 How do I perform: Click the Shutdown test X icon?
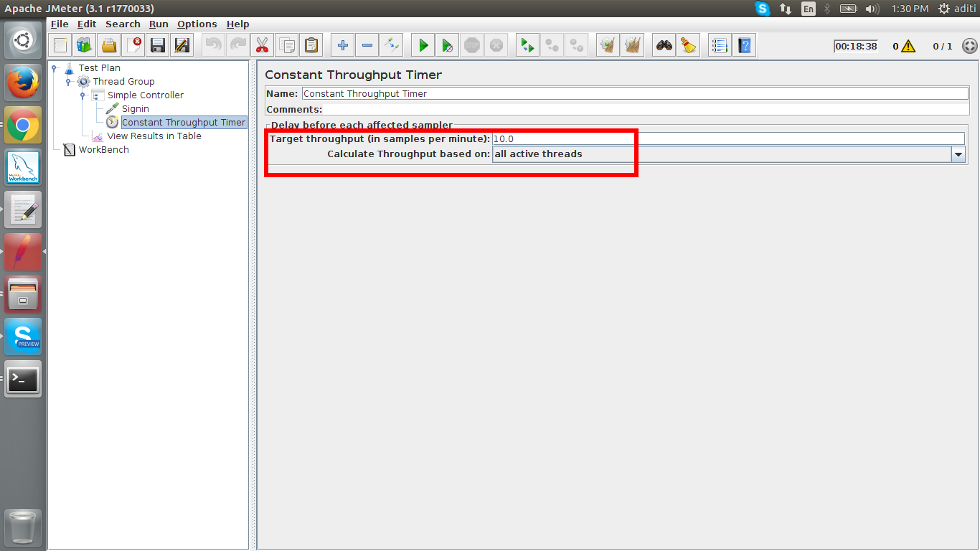496,46
